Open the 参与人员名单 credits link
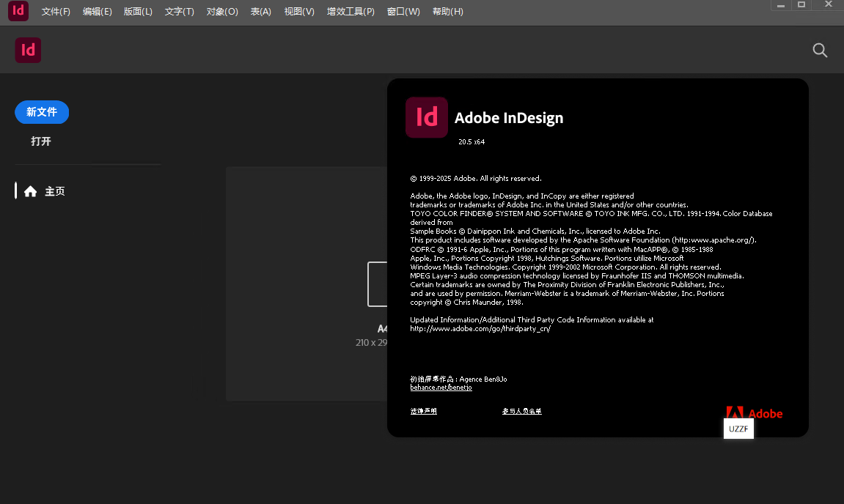The height and width of the screenshot is (504, 844). click(521, 411)
